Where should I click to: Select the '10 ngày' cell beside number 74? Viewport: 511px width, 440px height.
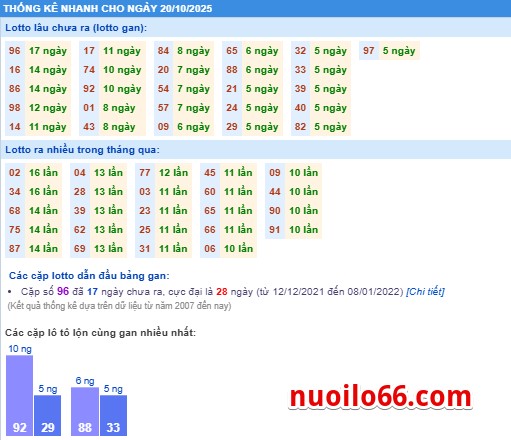tap(122, 70)
